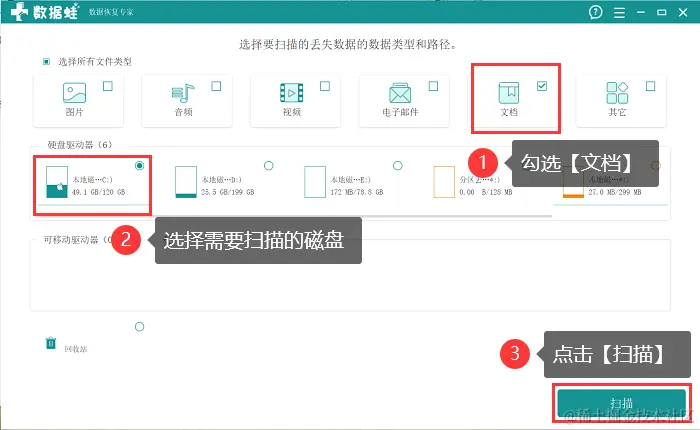Check the 其它 file type checkbox
700x430 pixels.
coord(650,86)
